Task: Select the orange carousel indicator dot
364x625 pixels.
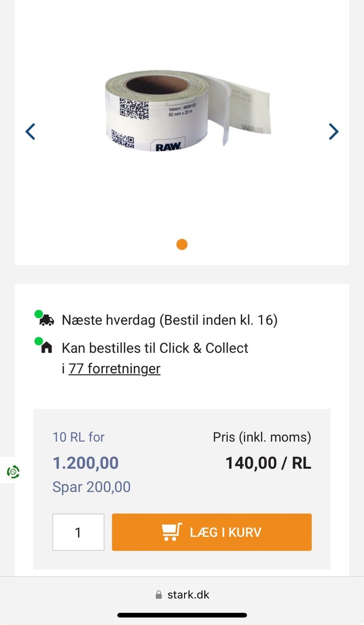Action: pyautogui.click(x=182, y=245)
